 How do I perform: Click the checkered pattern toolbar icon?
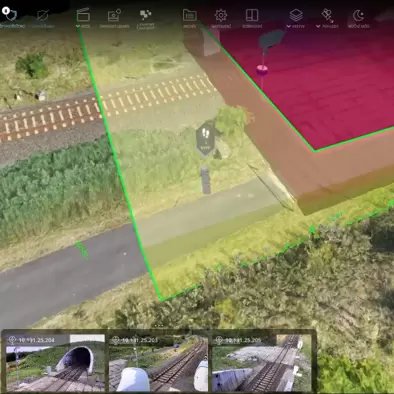coord(145,14)
